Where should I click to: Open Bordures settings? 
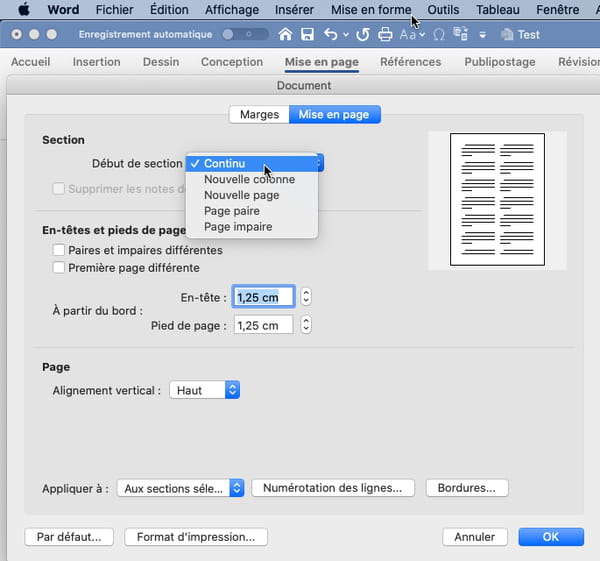coord(467,488)
